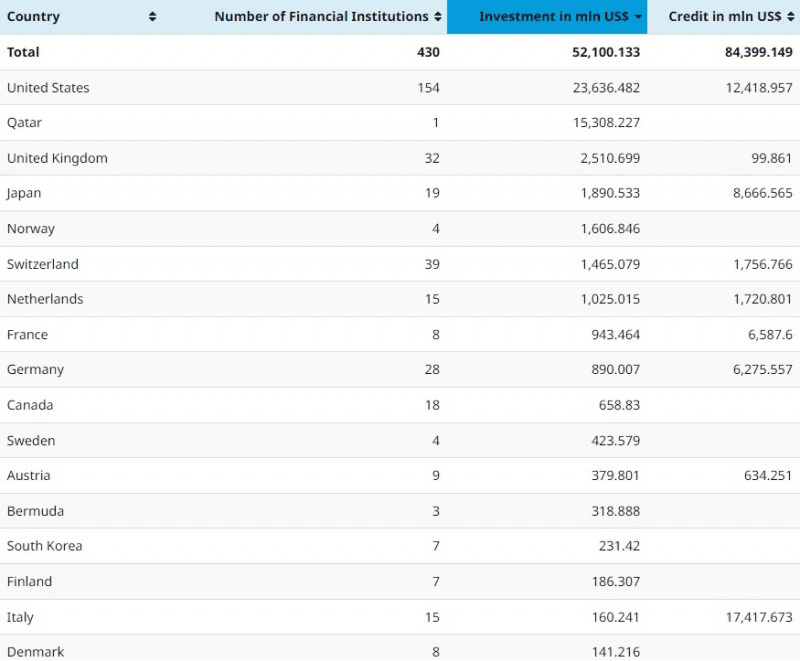This screenshot has width=800, height=661.
Task: Select the Canada country cell
Action: [30, 405]
